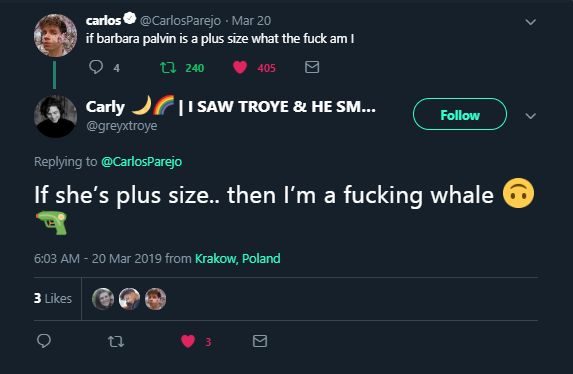The width and height of the screenshot is (573, 374).
Task: Unlike Carly's tweet with 3 likes
Action: pyautogui.click(x=188, y=341)
